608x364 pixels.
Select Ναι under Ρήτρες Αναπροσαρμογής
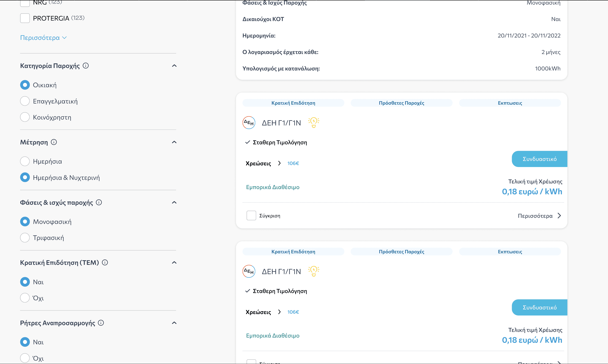(25, 342)
